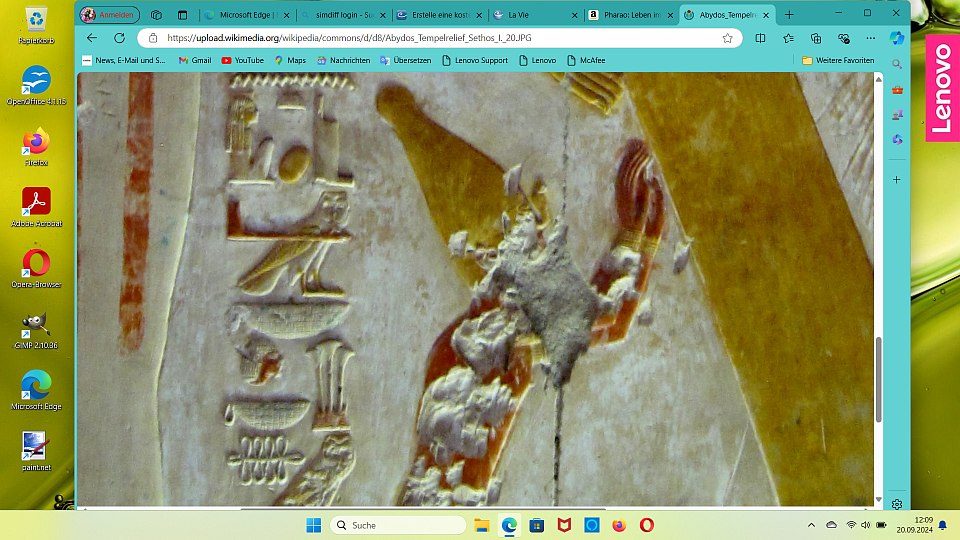
Task: Open the Nachrichten bookmark
Action: [343, 60]
